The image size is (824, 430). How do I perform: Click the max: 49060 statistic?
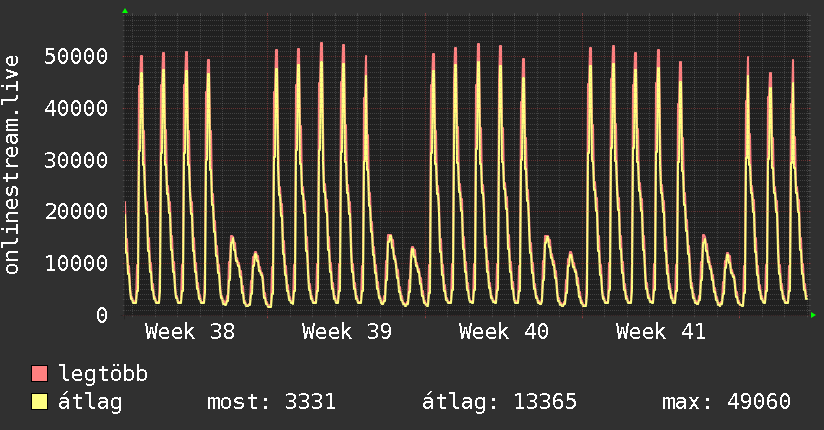(726, 402)
